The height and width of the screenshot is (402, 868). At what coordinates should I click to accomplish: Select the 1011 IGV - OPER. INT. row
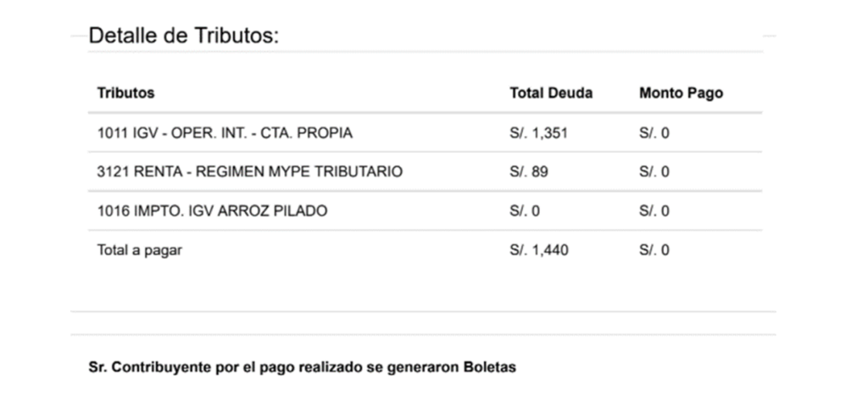(425, 133)
